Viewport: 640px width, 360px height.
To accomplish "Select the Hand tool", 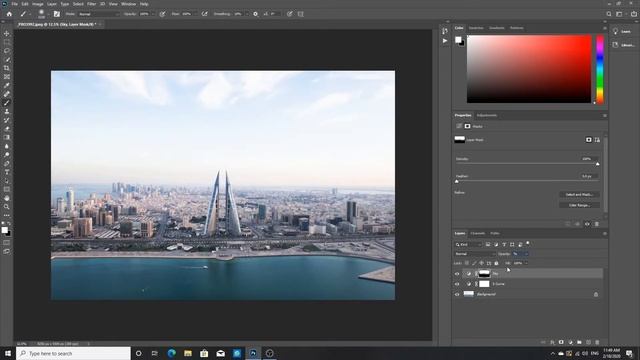I will click(x=7, y=198).
